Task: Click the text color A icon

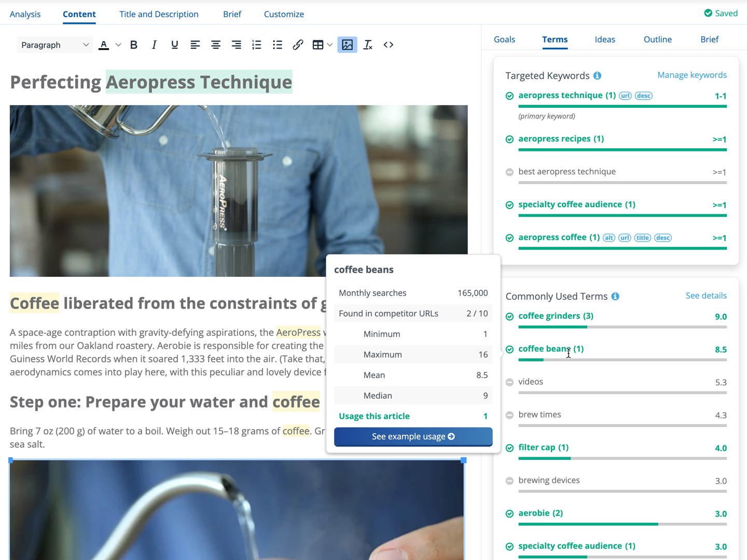Action: pos(104,45)
